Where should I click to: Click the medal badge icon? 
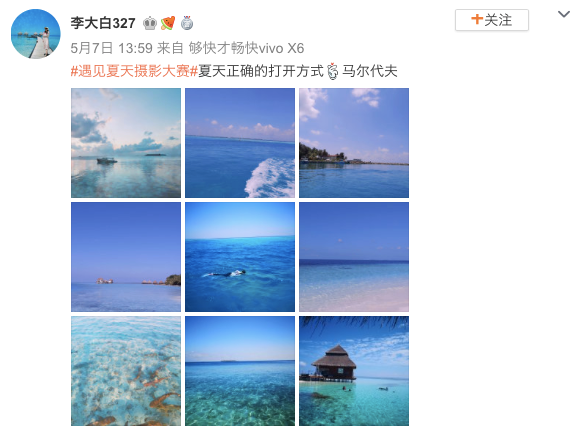[x=187, y=23]
